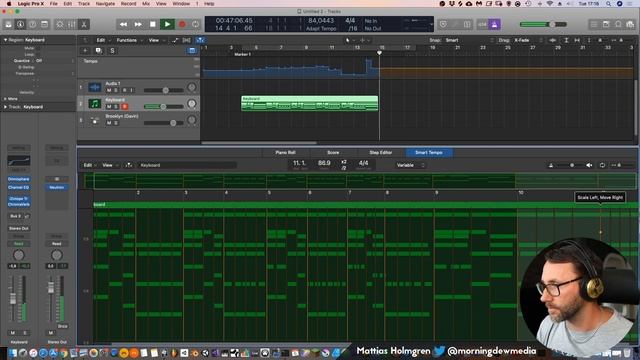Toggle the Cycle button in the transport
The image size is (640, 360).
pyautogui.click(x=196, y=24)
